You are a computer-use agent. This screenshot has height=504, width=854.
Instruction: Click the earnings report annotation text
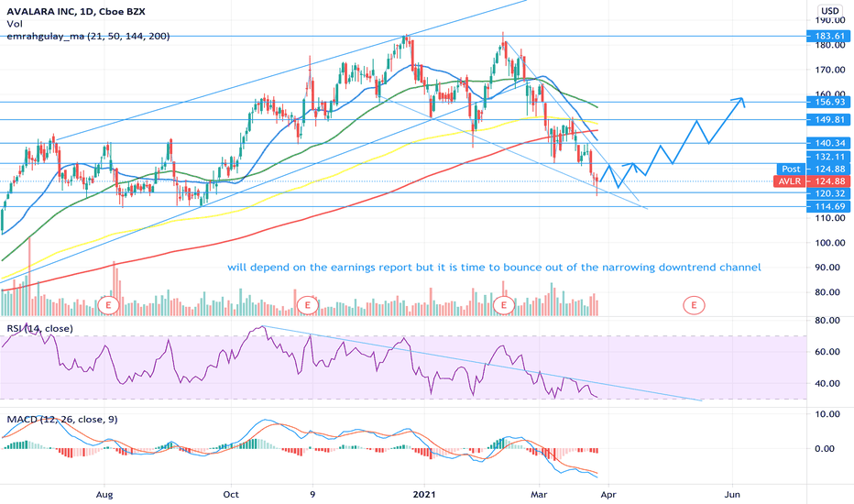click(x=494, y=268)
